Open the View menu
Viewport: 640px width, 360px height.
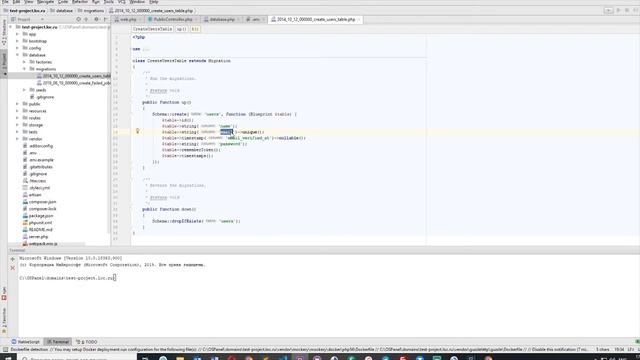pos(29,2)
